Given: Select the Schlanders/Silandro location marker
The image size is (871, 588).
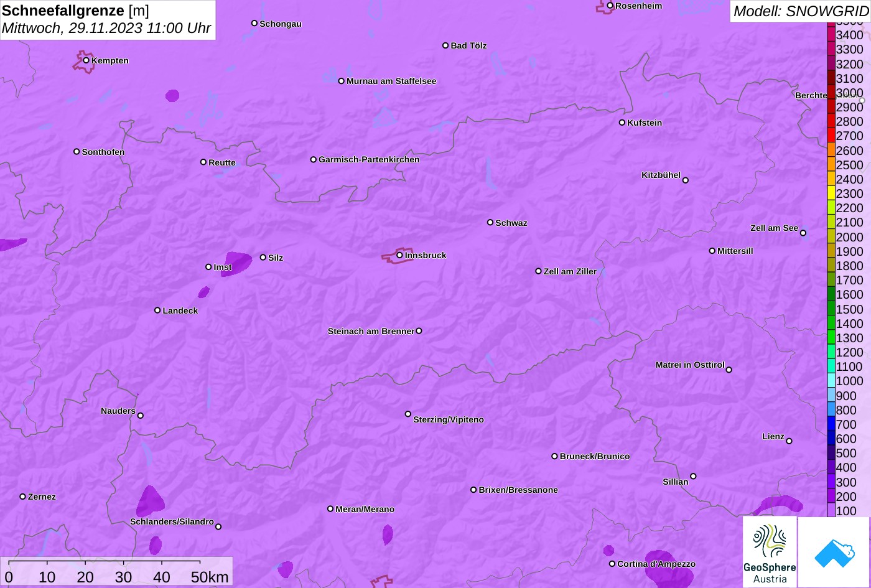Looking at the screenshot, I should pos(218,526).
